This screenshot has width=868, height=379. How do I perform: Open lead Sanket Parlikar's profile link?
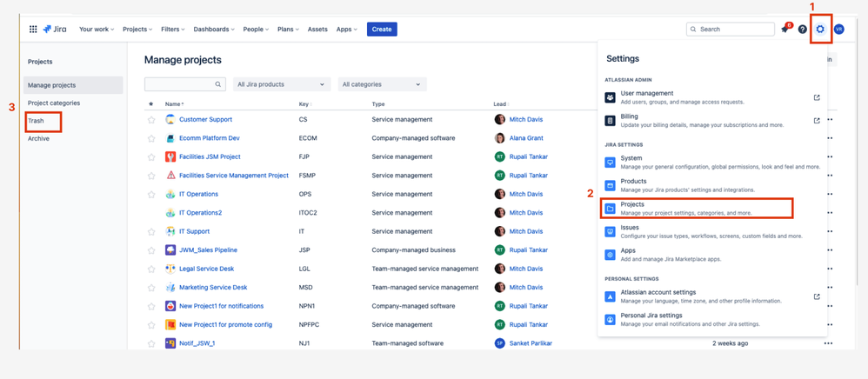pos(531,343)
